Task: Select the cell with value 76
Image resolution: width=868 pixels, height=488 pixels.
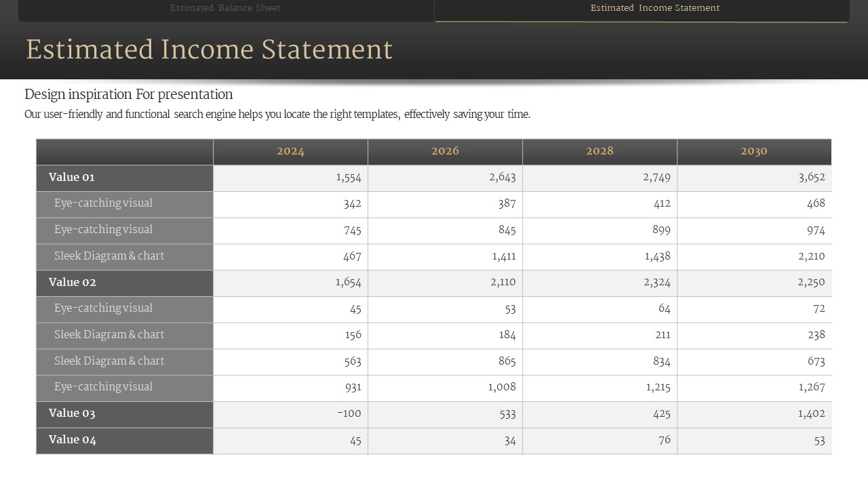Action: (x=664, y=440)
